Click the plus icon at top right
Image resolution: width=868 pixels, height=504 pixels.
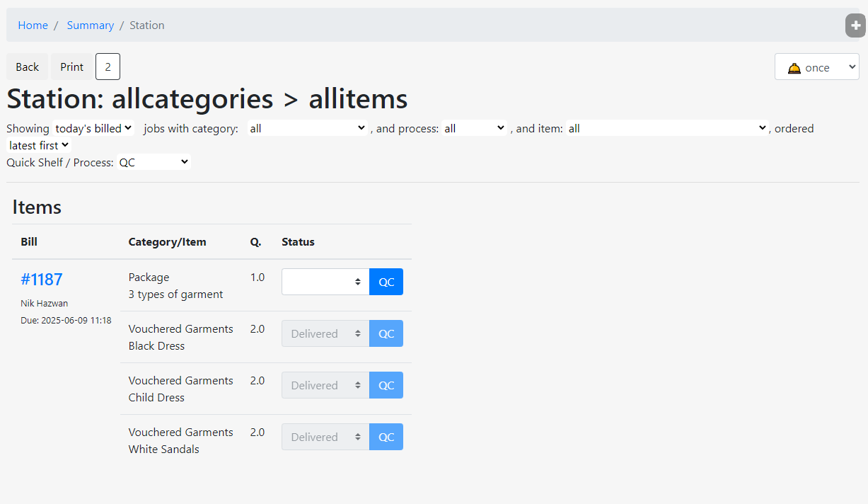(855, 25)
